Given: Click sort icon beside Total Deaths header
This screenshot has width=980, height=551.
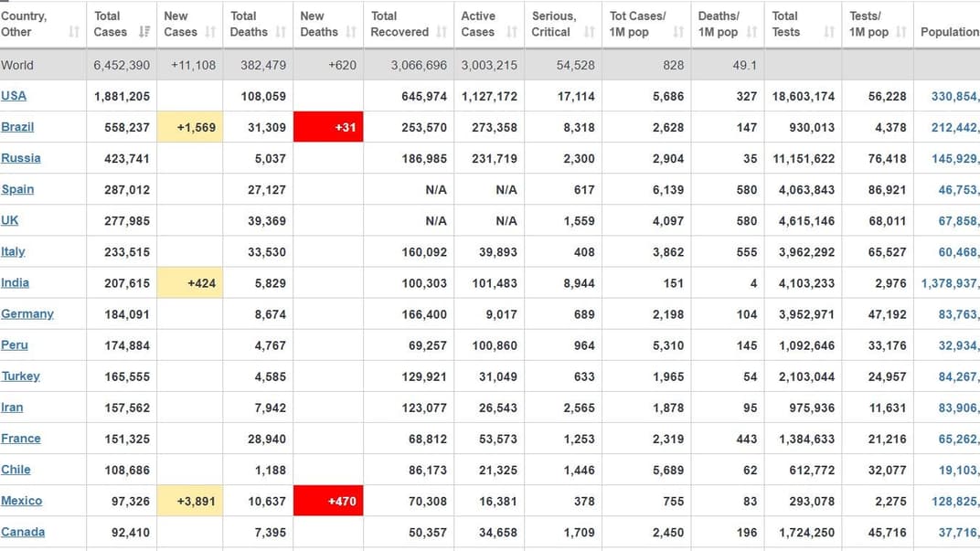Looking at the screenshot, I should (x=280, y=32).
